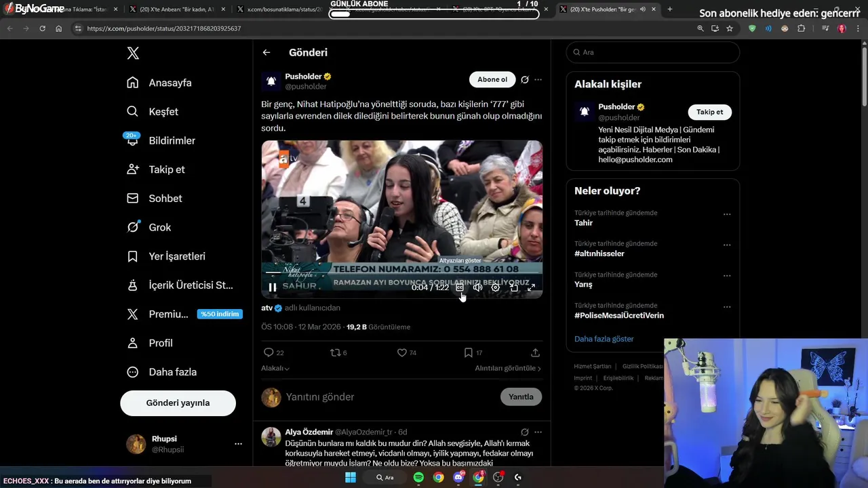Open Hizmet Şartları link

point(593,367)
